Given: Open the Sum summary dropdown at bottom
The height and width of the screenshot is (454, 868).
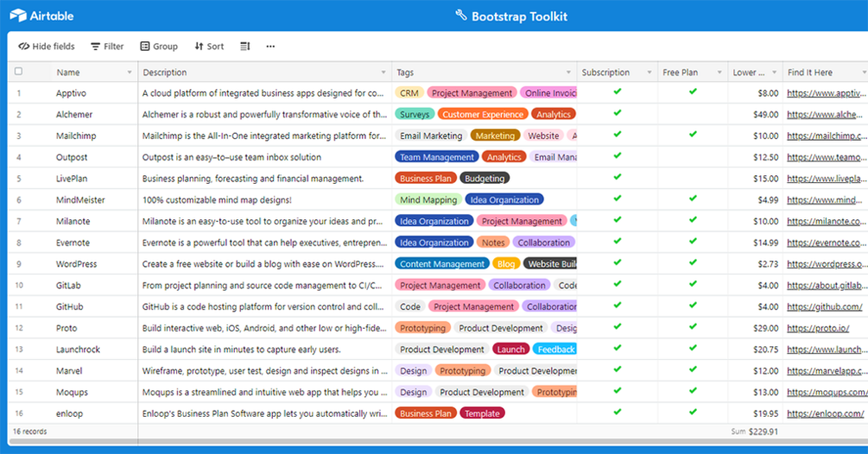Looking at the screenshot, I should 754,432.
